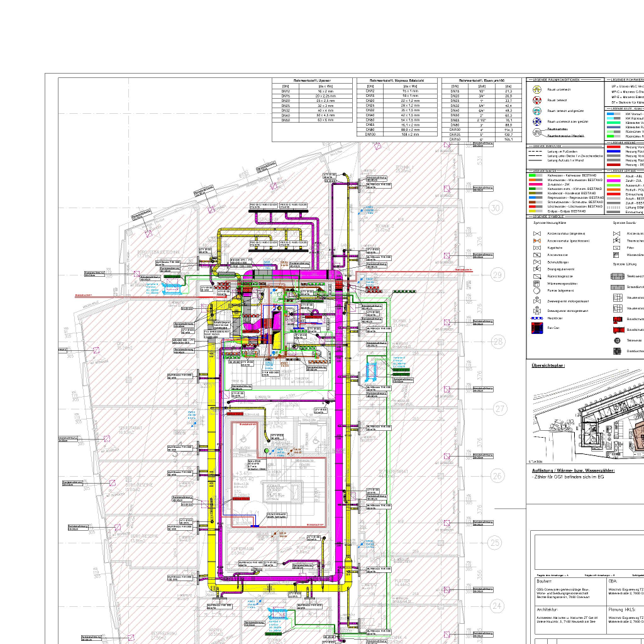Select the Fan Coil legend symbol
This screenshot has height=644, width=644.
click(x=536, y=328)
